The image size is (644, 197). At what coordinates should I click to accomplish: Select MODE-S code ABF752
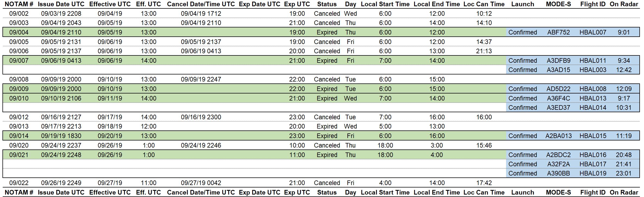pos(558,32)
